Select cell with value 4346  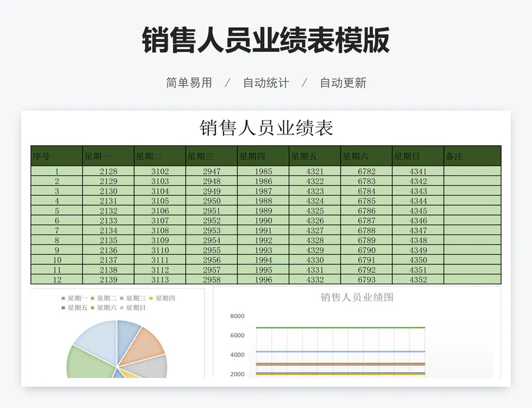(418, 220)
